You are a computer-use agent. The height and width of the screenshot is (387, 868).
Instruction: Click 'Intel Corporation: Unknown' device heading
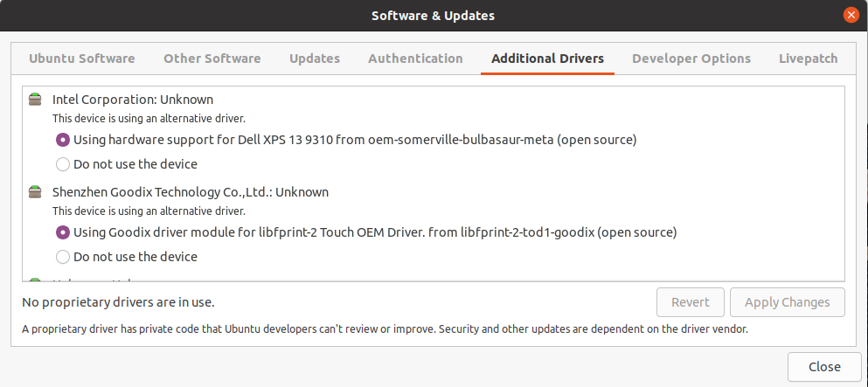pos(133,100)
